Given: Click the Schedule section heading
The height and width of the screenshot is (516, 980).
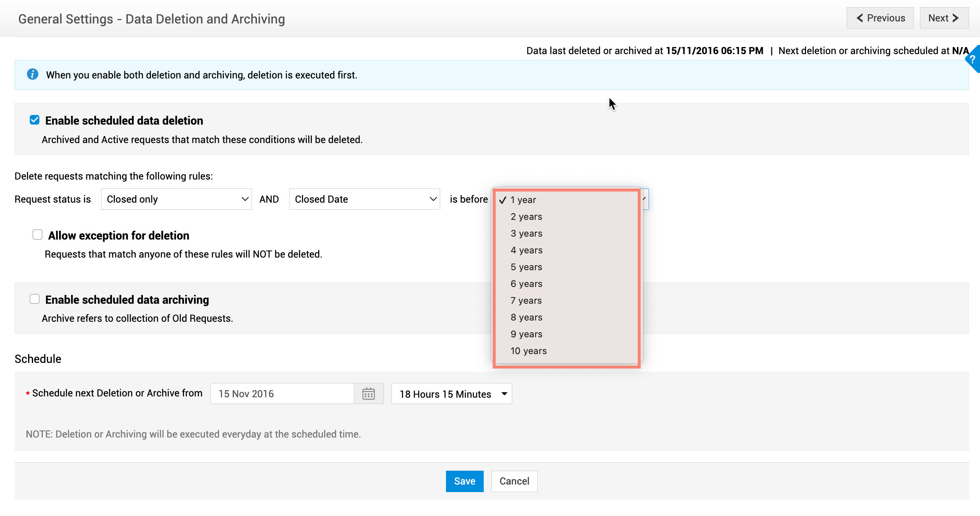Looking at the screenshot, I should click(38, 359).
